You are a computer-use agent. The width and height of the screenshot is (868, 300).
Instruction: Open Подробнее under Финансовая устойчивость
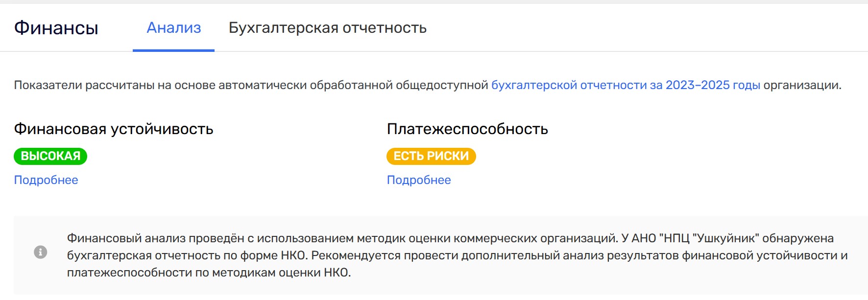pos(46,180)
